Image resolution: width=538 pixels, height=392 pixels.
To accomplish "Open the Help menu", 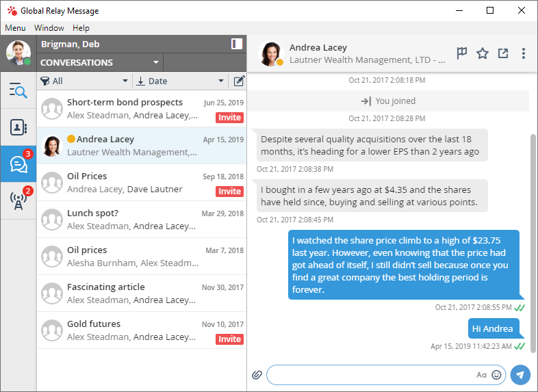I will coord(81,28).
